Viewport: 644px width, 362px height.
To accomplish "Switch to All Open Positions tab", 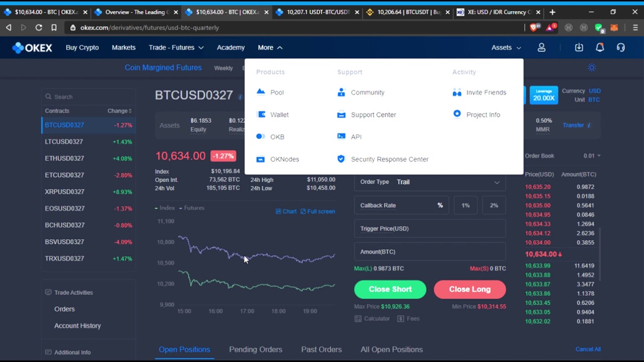I will click(x=391, y=349).
